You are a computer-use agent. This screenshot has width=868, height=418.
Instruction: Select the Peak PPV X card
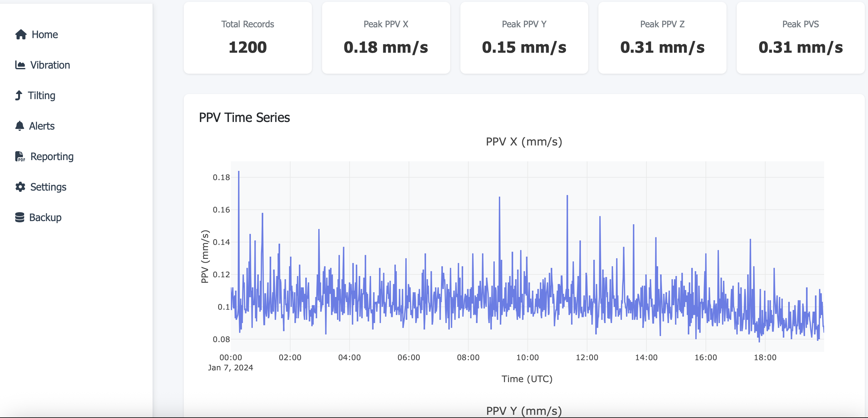[x=386, y=38]
